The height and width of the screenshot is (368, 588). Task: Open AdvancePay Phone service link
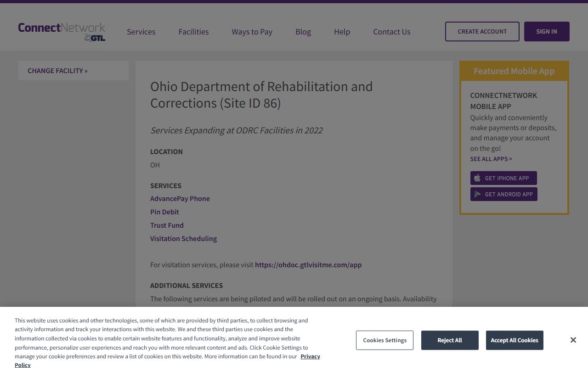point(180,198)
